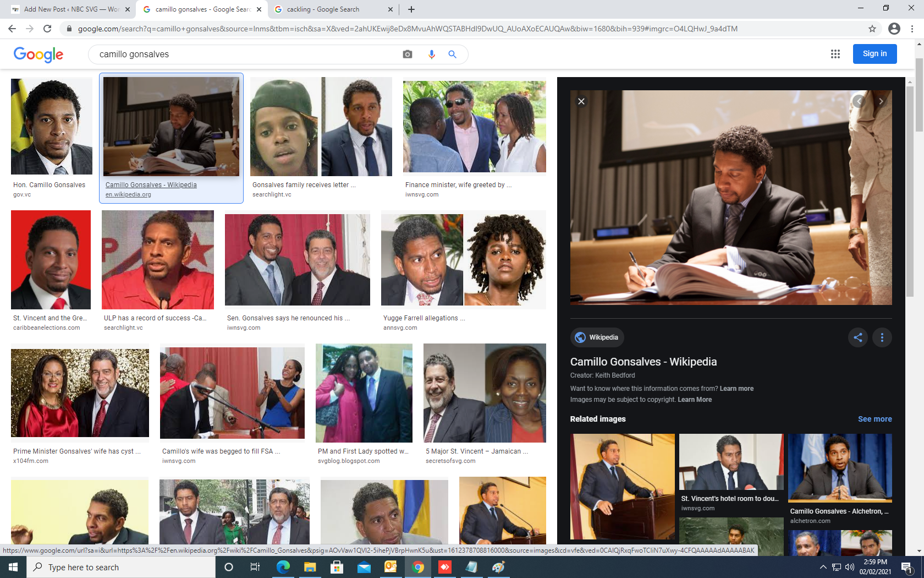Image resolution: width=924 pixels, height=578 pixels.
Task: Open more options in the preview panel
Action: (882, 337)
